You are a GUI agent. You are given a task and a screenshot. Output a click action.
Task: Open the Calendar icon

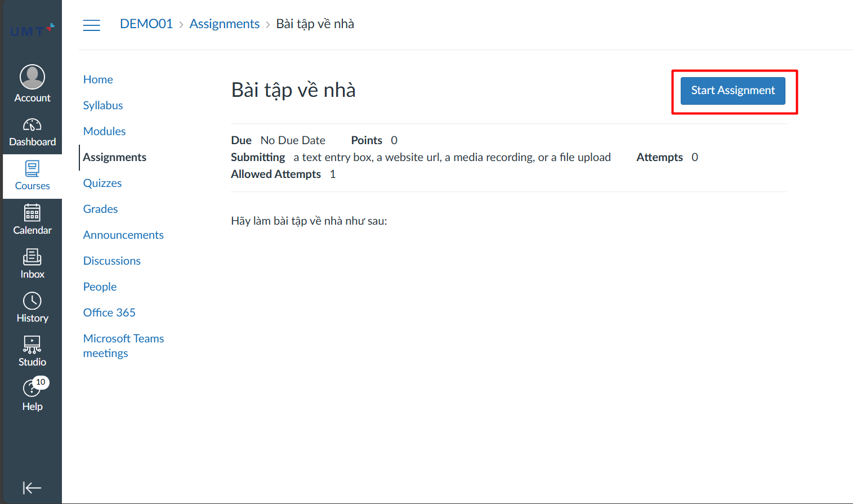point(32,213)
